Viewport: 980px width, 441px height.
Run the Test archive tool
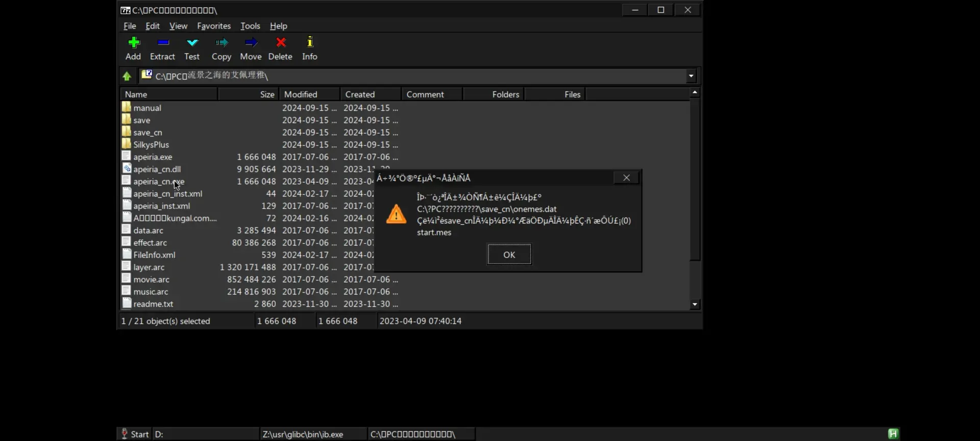click(192, 48)
